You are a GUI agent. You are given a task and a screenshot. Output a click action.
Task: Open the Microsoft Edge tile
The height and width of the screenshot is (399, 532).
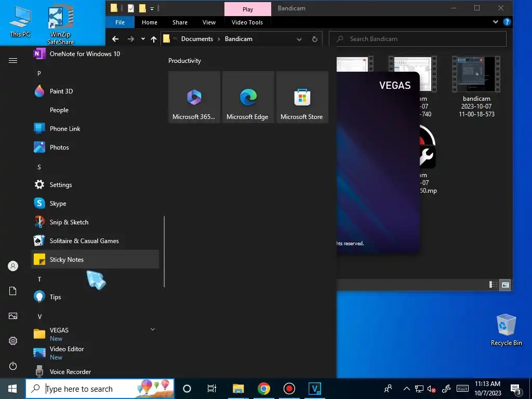point(248,97)
